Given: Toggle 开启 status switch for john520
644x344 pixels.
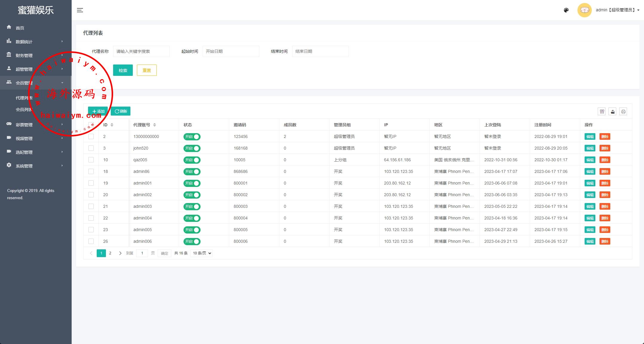Looking at the screenshot, I should (x=192, y=148).
